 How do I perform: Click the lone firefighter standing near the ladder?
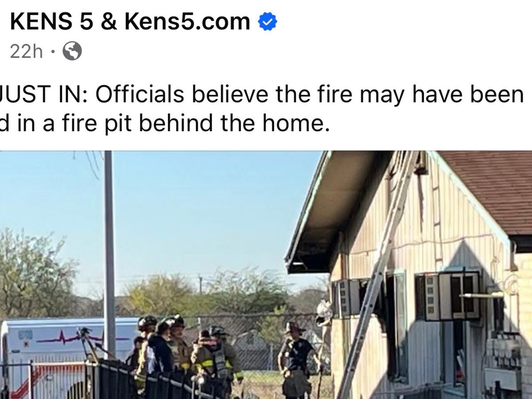tap(296, 359)
